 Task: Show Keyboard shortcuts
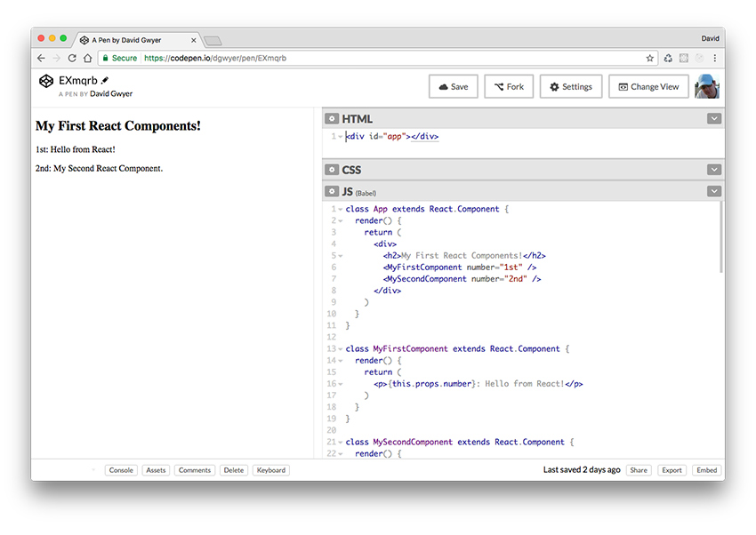271,470
